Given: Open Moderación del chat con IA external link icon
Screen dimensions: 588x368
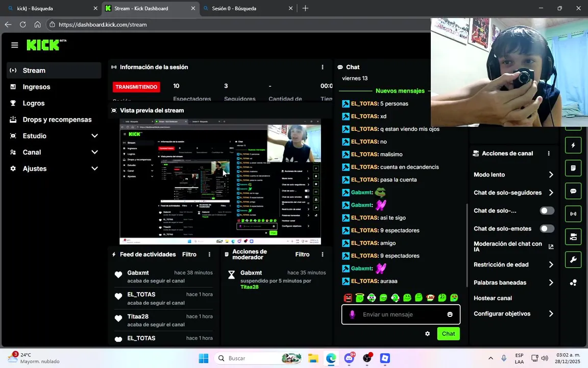Looking at the screenshot, I should pyautogui.click(x=551, y=247).
